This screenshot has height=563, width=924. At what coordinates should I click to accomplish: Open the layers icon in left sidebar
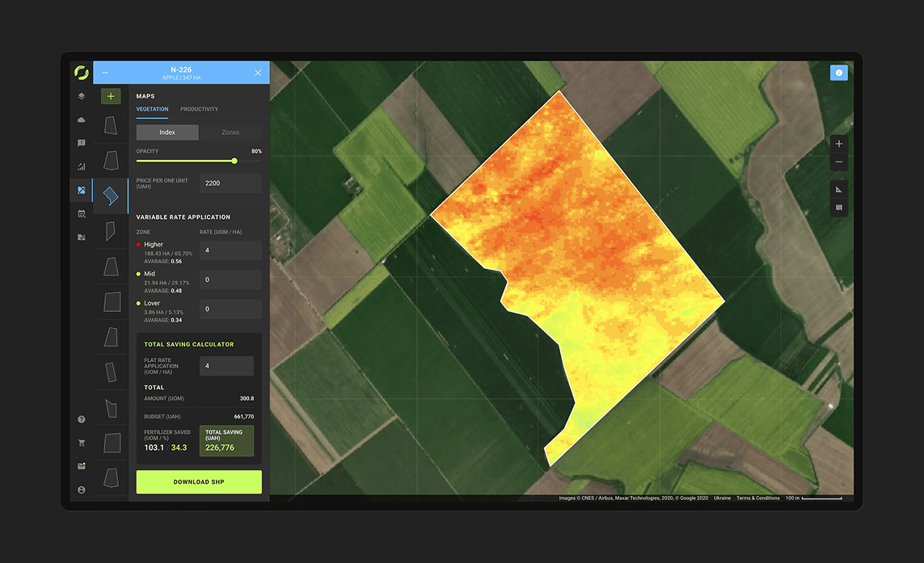click(81, 96)
